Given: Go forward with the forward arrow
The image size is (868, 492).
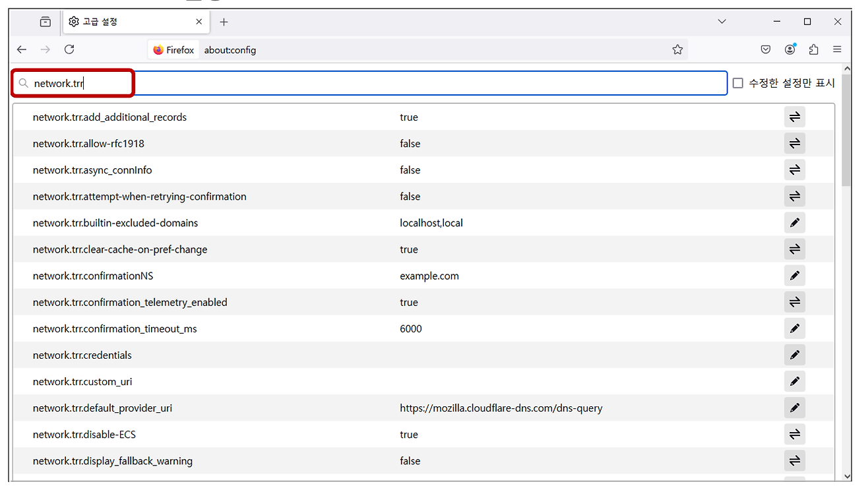Looking at the screenshot, I should [x=45, y=49].
